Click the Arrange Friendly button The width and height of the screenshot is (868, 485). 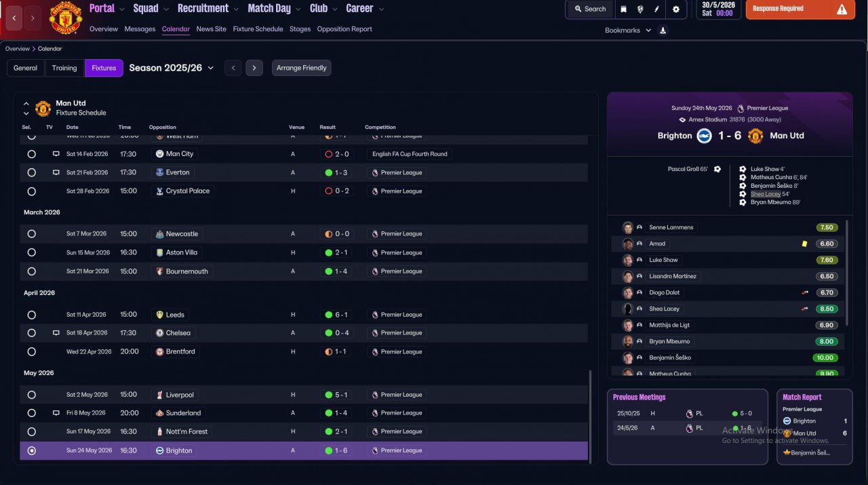tap(302, 68)
